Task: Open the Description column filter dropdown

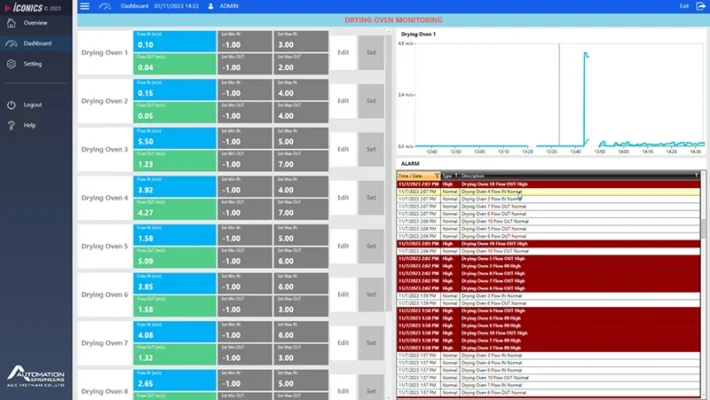Action: click(x=697, y=175)
